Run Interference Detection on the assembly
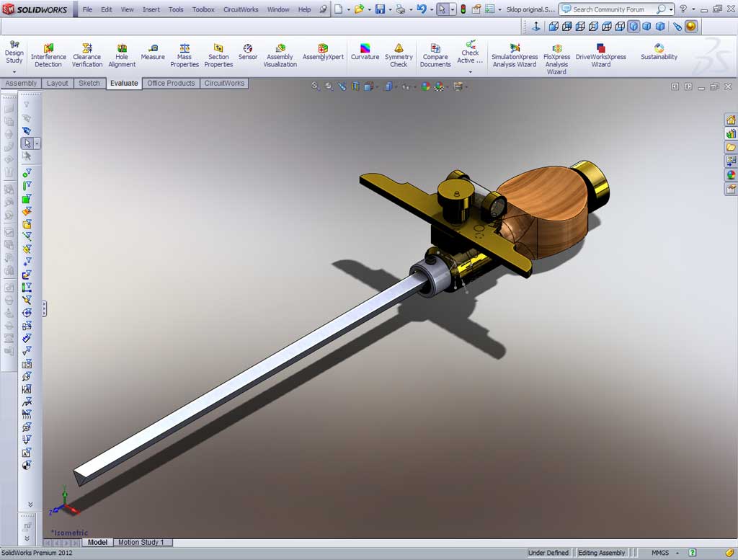 coord(48,55)
